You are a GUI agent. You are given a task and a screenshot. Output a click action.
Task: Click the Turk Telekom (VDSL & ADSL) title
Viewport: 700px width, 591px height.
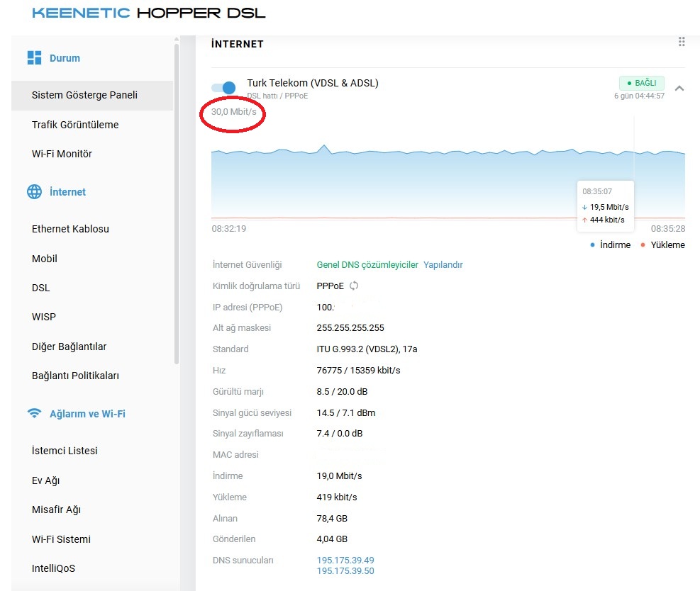pos(313,83)
